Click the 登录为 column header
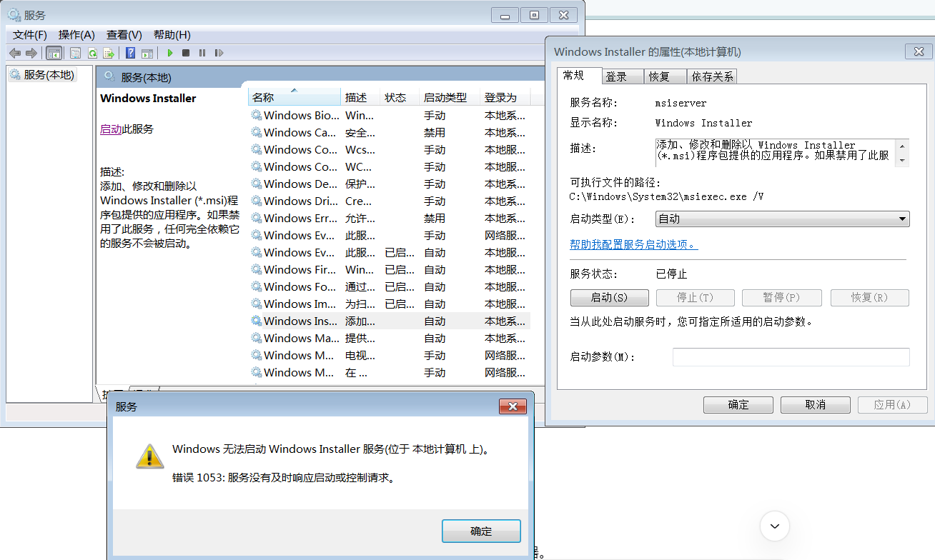The image size is (935, 560). (505, 97)
